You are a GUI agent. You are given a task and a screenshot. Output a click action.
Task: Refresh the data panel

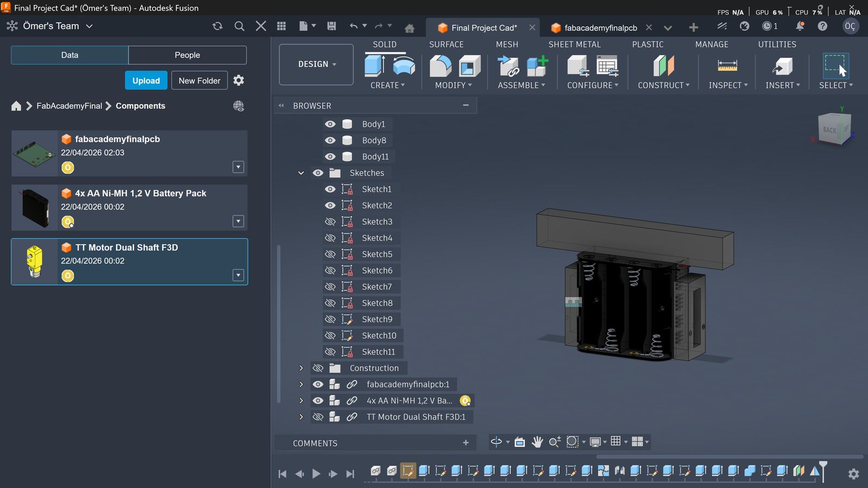pos(218,26)
